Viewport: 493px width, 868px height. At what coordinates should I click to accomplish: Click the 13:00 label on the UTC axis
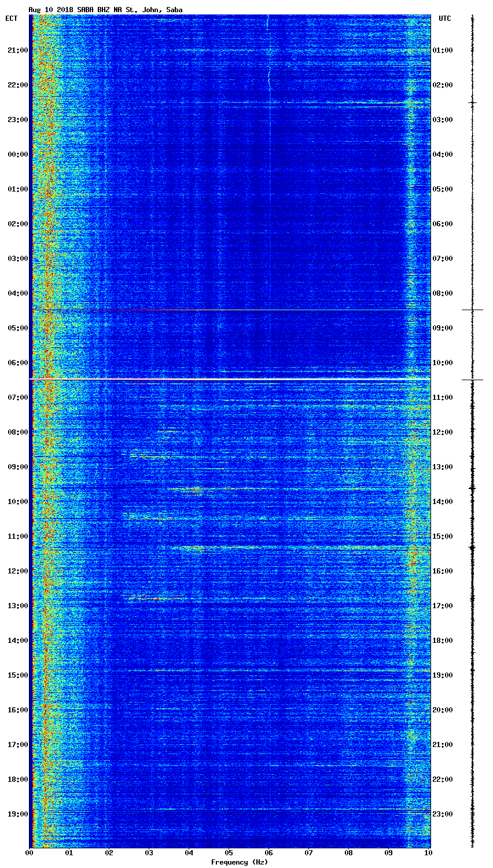pos(443,467)
